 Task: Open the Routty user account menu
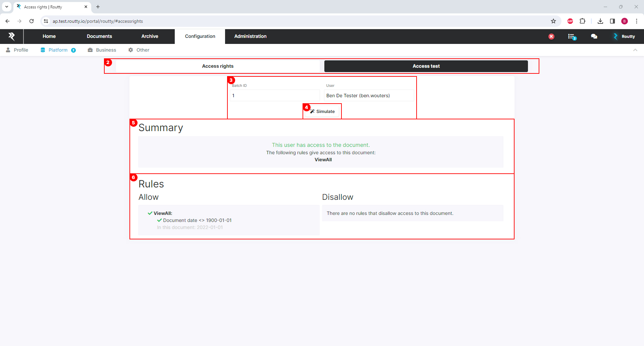point(624,37)
